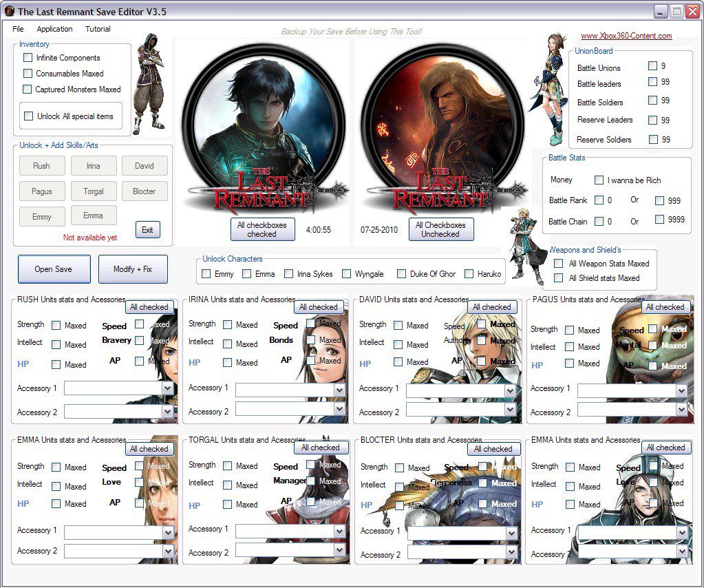704x588 pixels.
Task: Check Haruko unlock checkbox
Action: coord(469,273)
